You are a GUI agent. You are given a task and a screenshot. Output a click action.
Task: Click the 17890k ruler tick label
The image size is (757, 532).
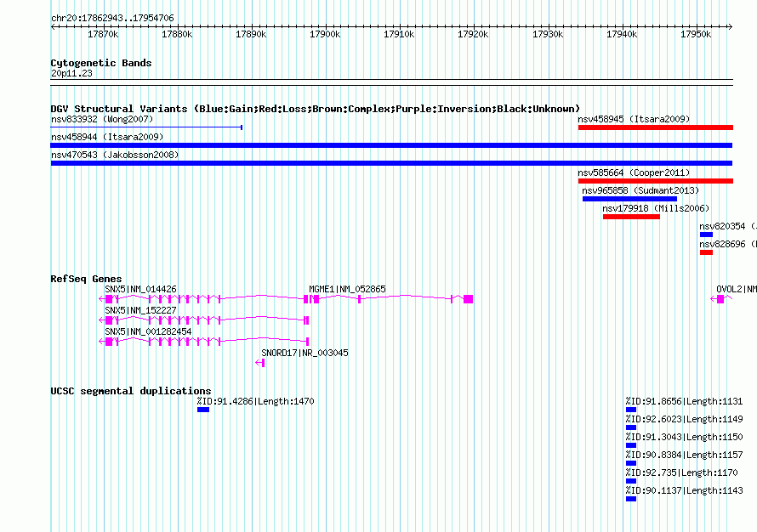coord(251,34)
